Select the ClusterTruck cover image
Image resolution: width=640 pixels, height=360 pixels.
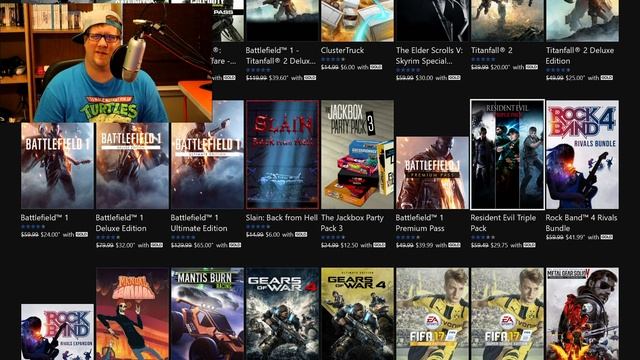(358, 20)
